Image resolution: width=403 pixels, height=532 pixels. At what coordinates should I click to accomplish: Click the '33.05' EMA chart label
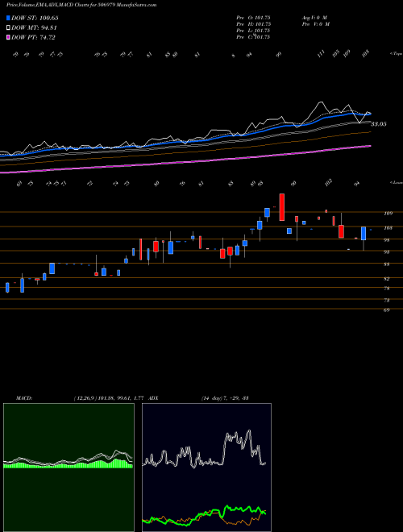coord(379,124)
